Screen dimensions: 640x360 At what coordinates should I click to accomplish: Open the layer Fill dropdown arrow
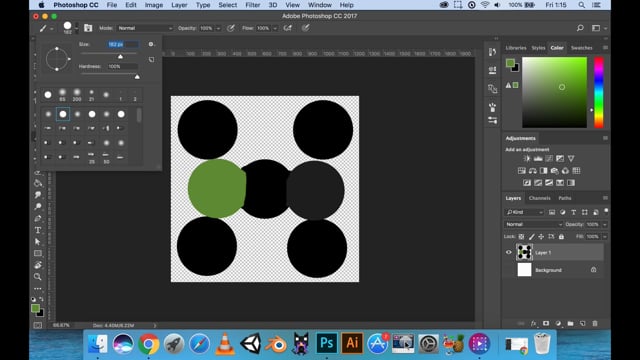click(605, 236)
